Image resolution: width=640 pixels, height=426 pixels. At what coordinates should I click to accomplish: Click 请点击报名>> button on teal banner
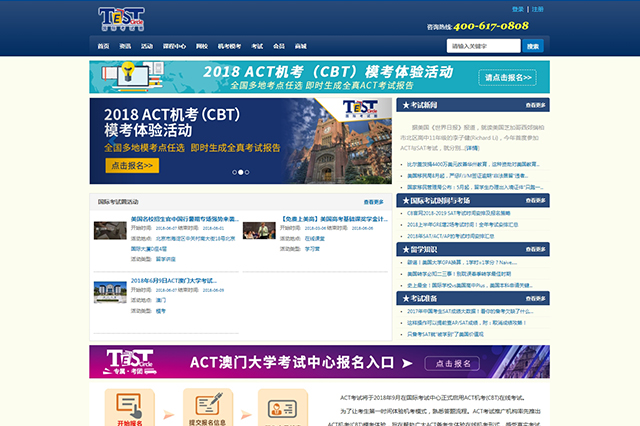point(508,78)
